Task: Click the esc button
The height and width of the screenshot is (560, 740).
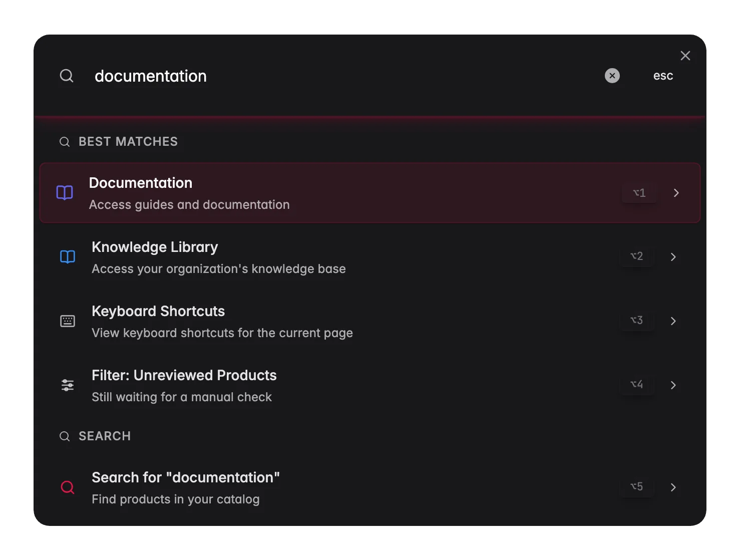Action: point(663,76)
